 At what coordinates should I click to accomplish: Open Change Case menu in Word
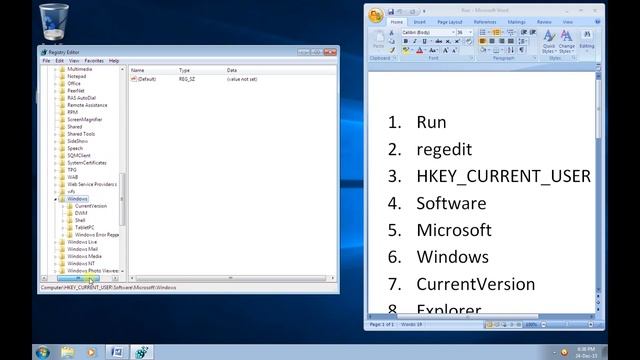433,50
